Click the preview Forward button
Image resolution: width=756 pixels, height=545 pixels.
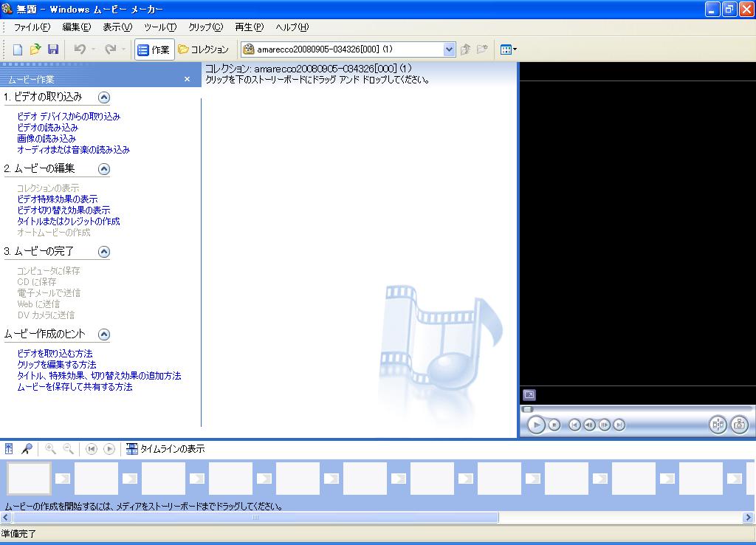[x=619, y=425]
